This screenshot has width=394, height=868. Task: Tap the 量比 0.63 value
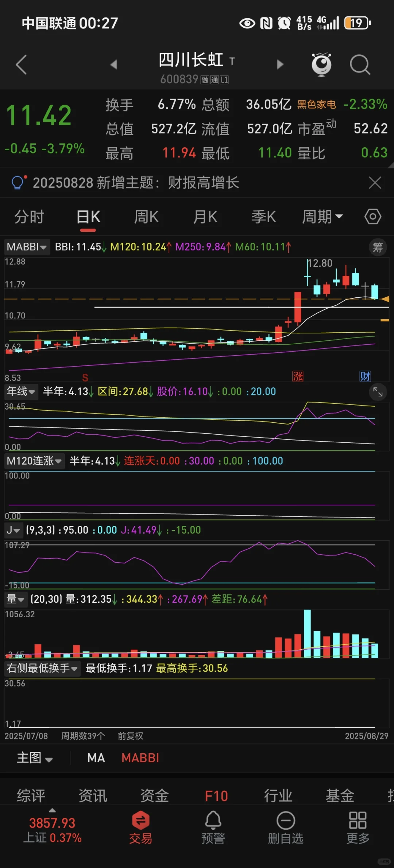click(374, 153)
